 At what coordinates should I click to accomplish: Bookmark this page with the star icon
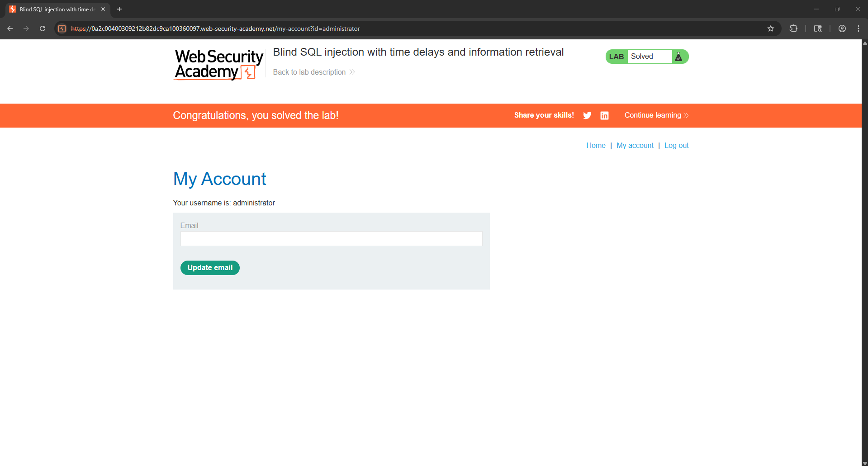pos(771,29)
